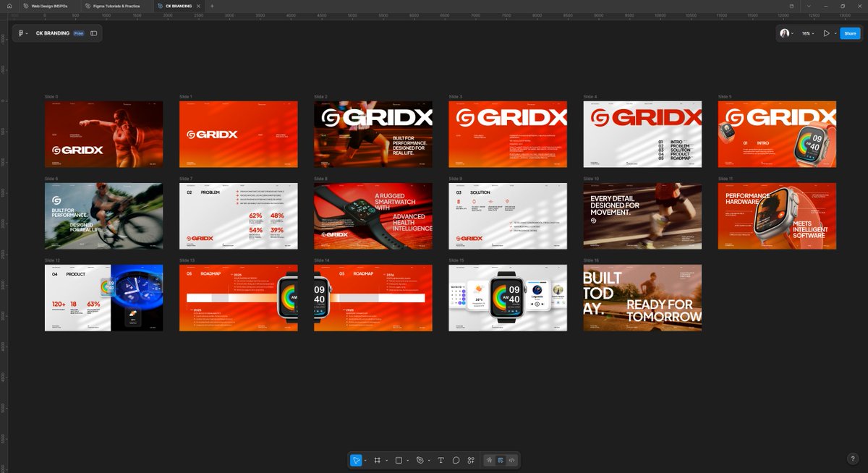Image resolution: width=868 pixels, height=473 pixels.
Task: Click the 'Slide 11' frame label
Action: point(726,178)
